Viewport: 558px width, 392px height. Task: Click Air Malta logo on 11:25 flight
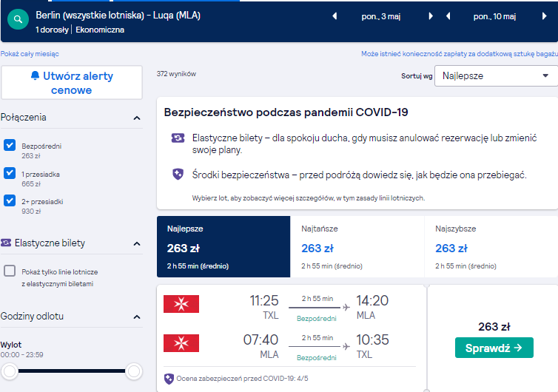[181, 304]
